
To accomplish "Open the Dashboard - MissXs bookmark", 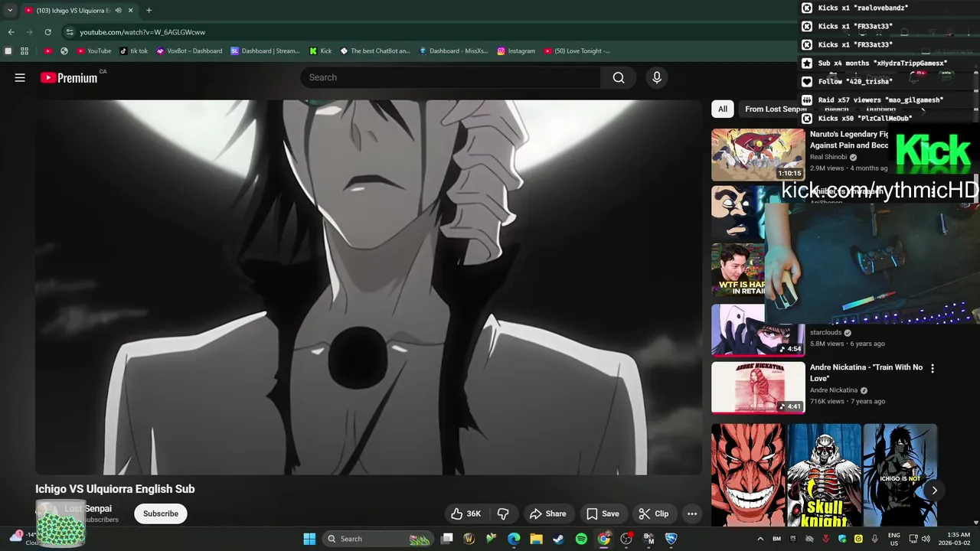I will (453, 51).
